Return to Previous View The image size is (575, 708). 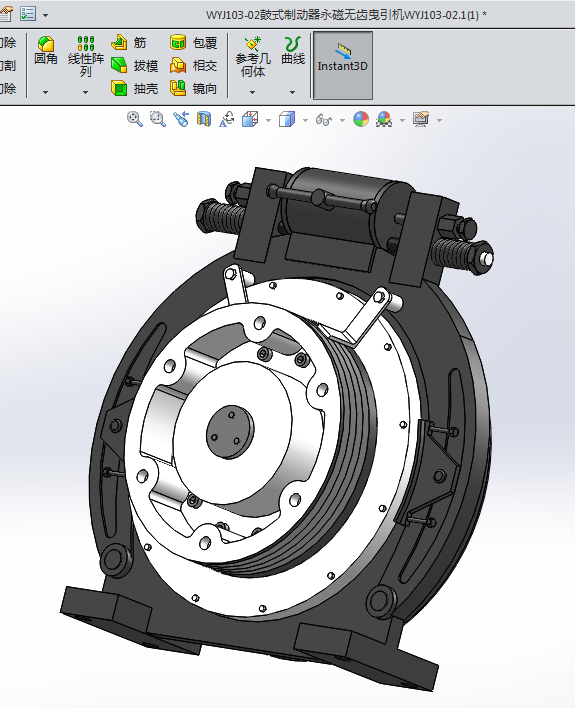pos(181,119)
